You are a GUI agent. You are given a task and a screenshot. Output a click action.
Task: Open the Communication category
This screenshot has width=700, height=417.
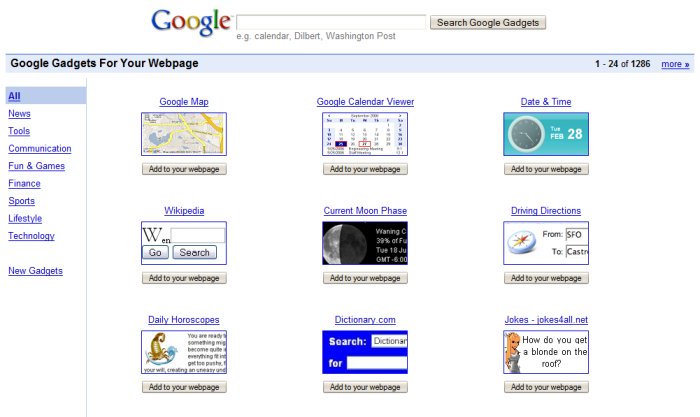pyautogui.click(x=40, y=148)
